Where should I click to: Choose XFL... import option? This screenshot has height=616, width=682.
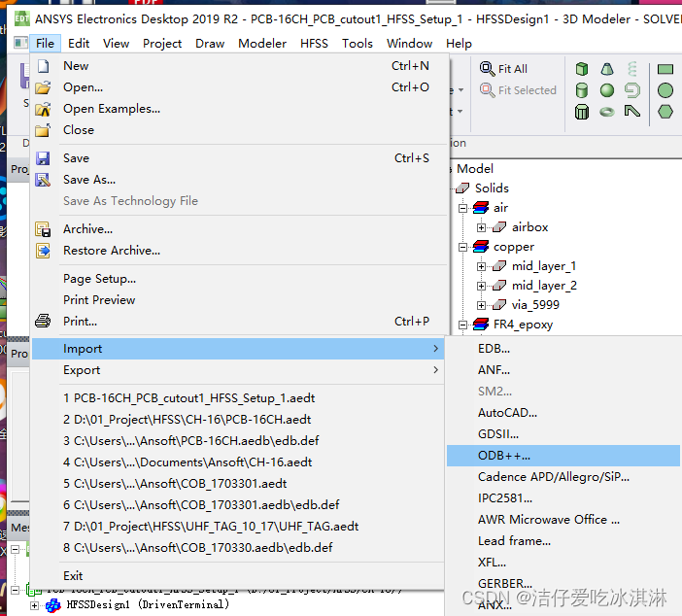[x=563, y=563]
